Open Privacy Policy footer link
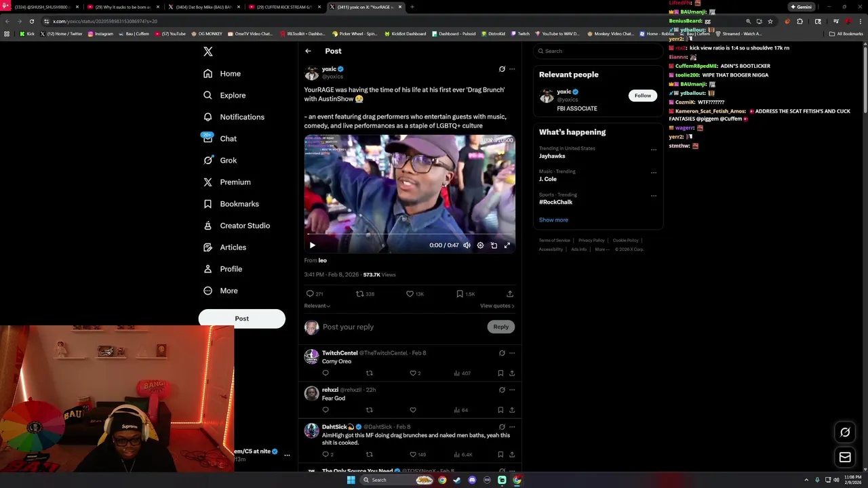 click(591, 241)
